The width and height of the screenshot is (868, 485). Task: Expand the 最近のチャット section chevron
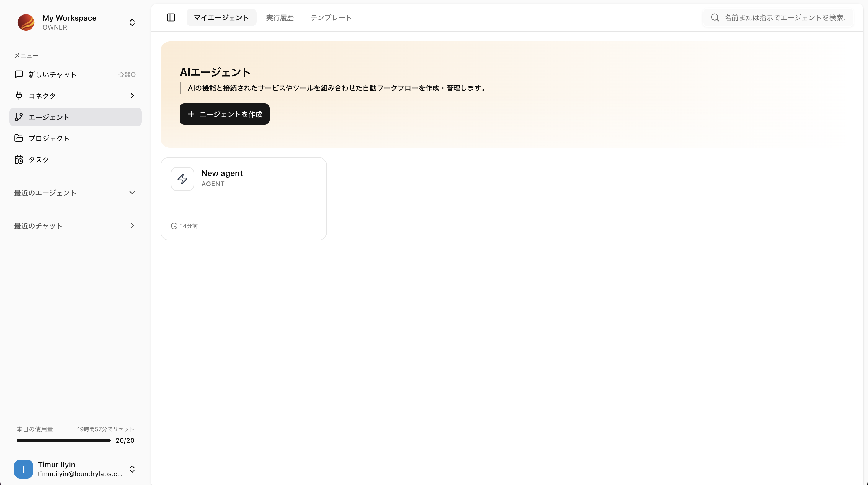[132, 226]
